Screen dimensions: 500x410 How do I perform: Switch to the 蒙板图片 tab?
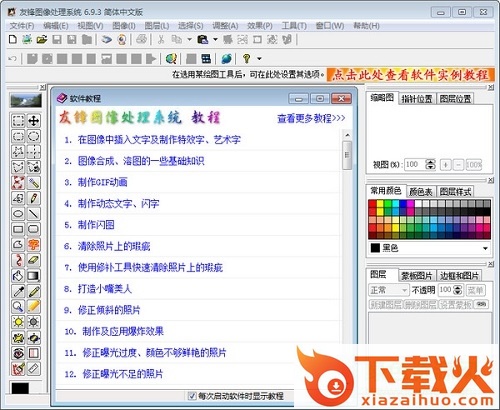[417, 276]
